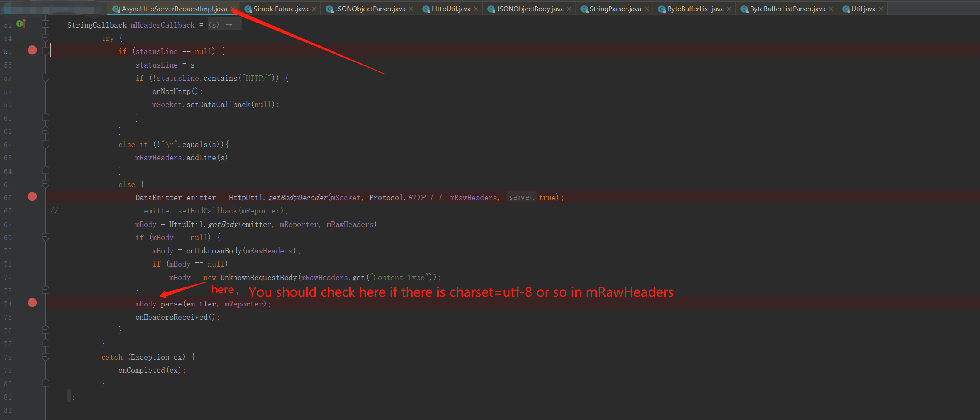Activate AsyncHttpServerRequestImpl.java tab
The image size is (980, 420).
pos(174,9)
